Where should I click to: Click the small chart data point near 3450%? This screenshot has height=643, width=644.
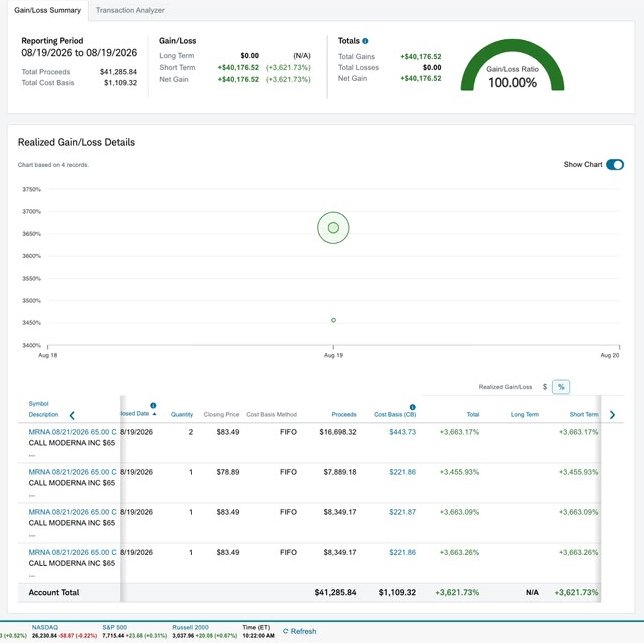[333, 320]
